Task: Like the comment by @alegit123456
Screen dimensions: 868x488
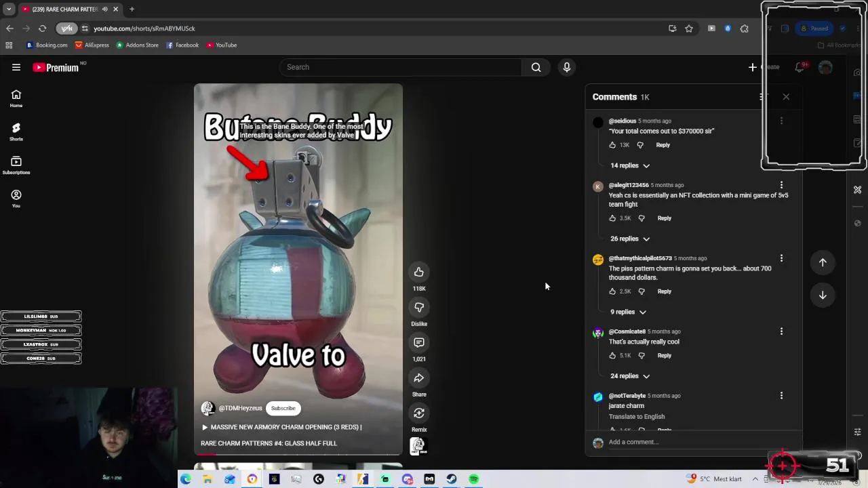Action: (612, 218)
